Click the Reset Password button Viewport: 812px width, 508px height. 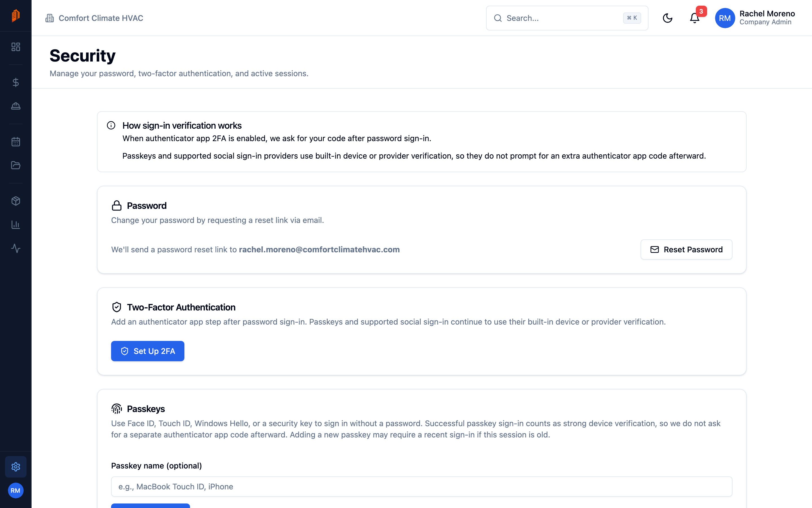(x=686, y=250)
